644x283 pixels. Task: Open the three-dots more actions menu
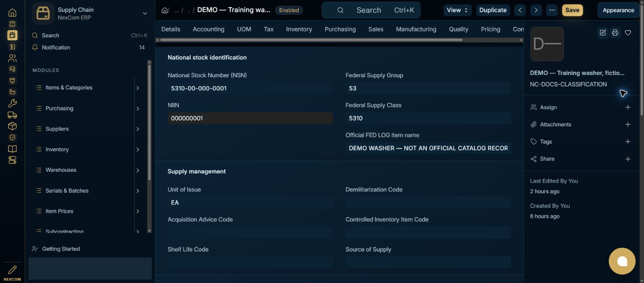click(552, 10)
